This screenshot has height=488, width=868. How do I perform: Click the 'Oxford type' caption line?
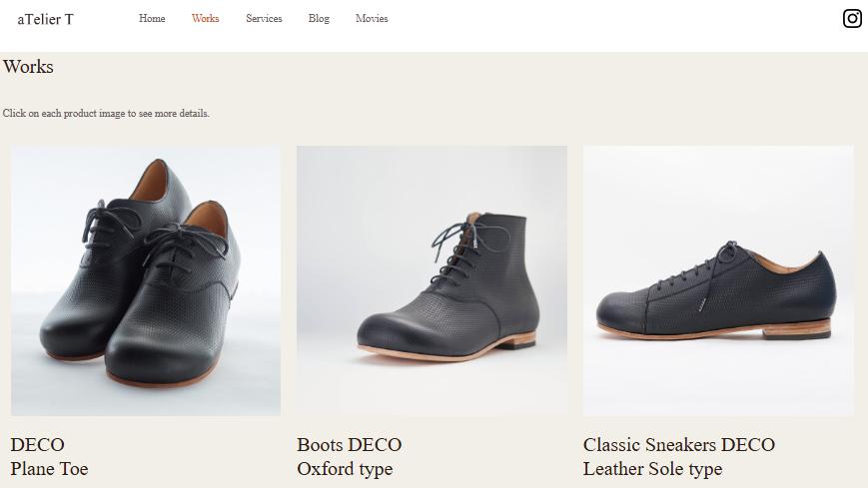pyautogui.click(x=345, y=469)
